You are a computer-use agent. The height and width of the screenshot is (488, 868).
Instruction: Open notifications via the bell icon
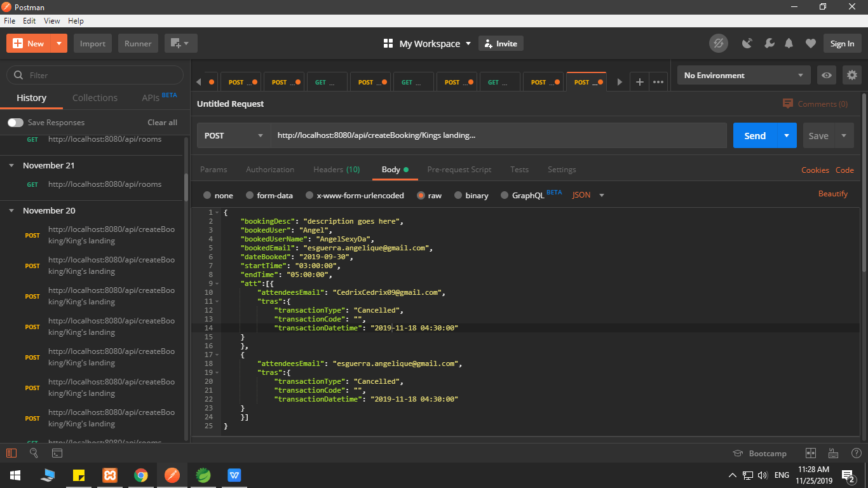point(789,43)
